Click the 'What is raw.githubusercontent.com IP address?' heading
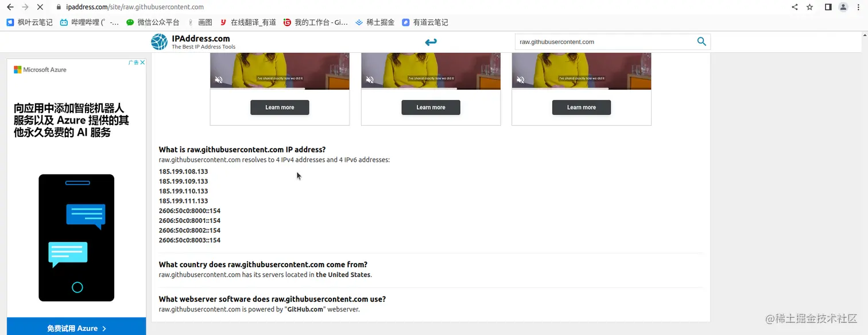This screenshot has height=335, width=868. point(242,149)
